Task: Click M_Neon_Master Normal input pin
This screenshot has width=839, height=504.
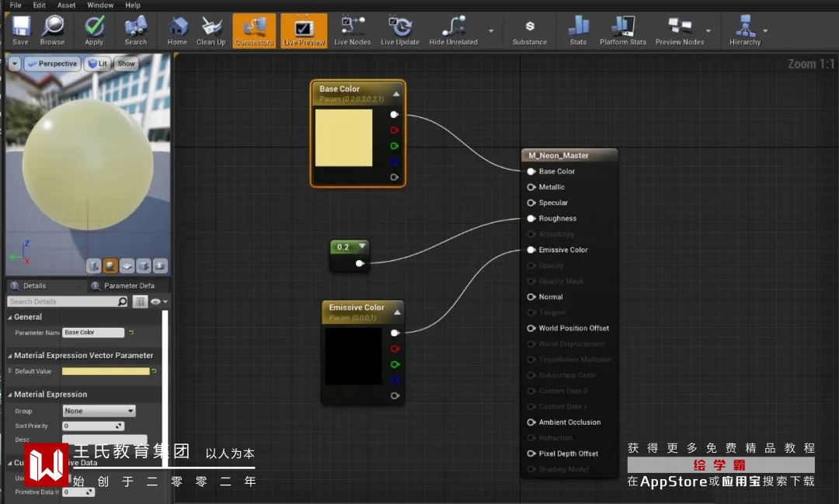Action: click(531, 297)
